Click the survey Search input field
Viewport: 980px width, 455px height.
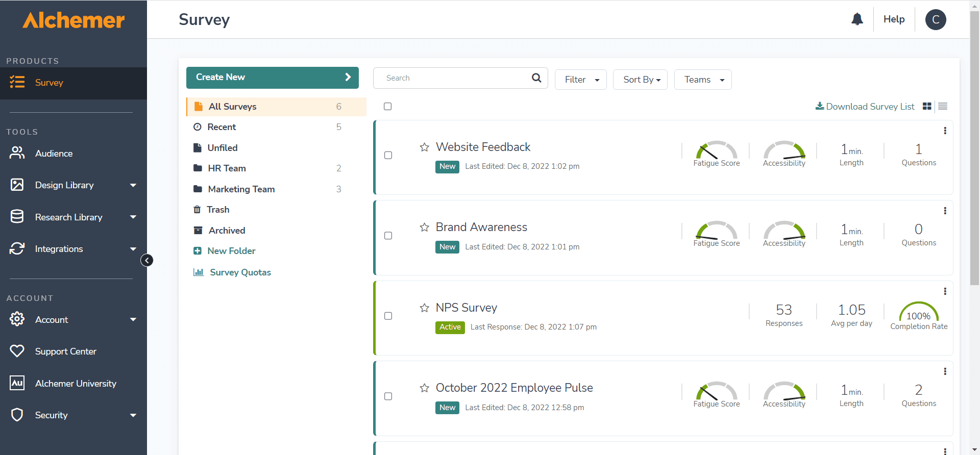(460, 78)
